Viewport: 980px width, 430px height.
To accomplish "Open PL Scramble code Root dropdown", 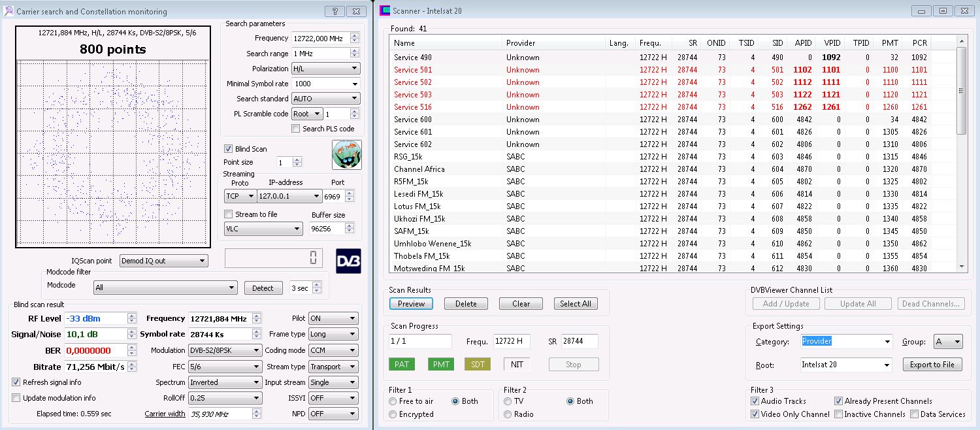I will pos(307,114).
